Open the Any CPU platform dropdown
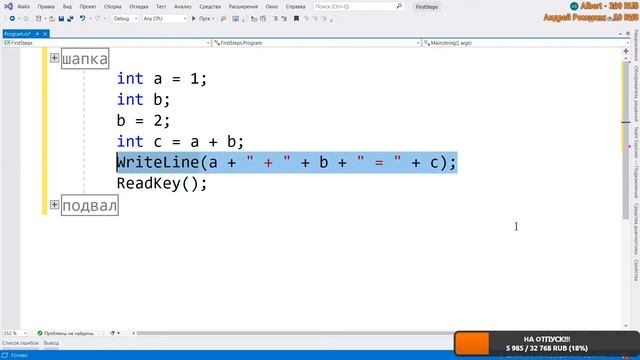 [164, 19]
